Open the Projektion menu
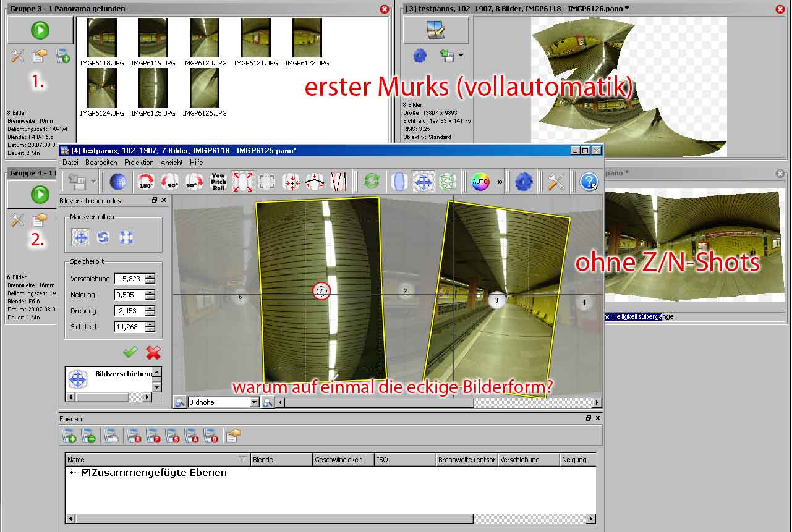This screenshot has height=532, width=792. point(138,163)
